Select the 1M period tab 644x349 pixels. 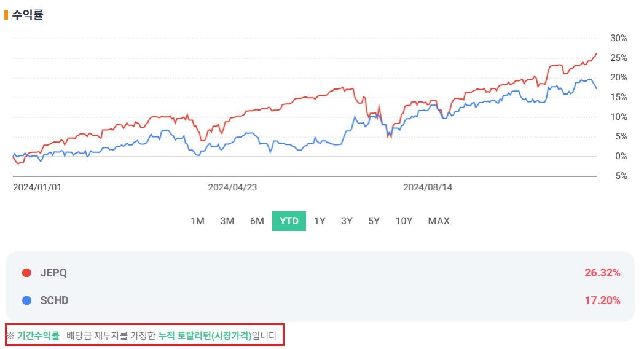click(197, 221)
